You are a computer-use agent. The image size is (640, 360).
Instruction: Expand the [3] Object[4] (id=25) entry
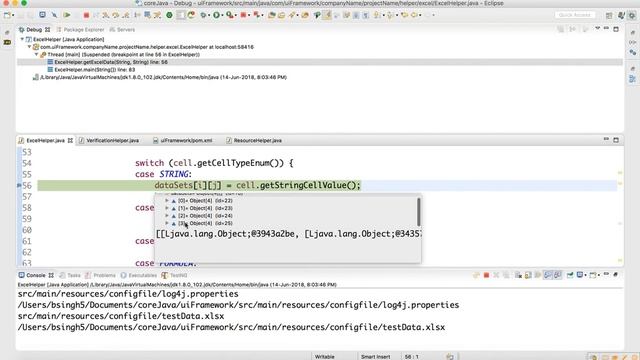point(167,223)
